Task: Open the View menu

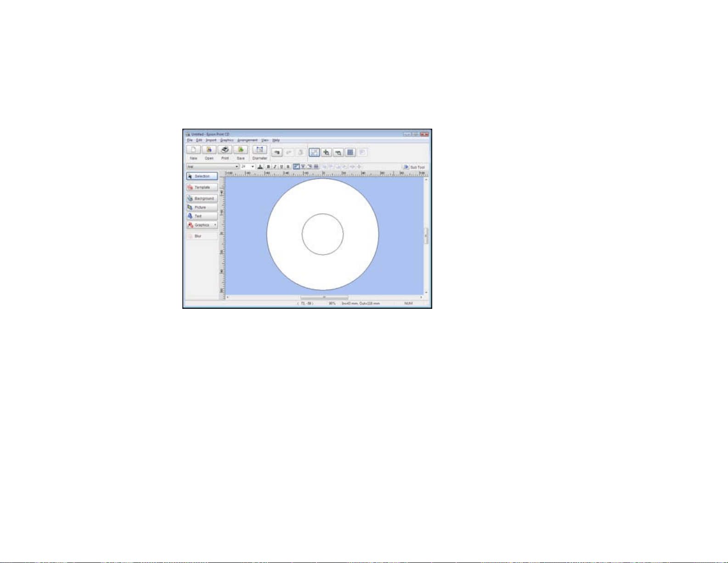Action: tap(265, 140)
